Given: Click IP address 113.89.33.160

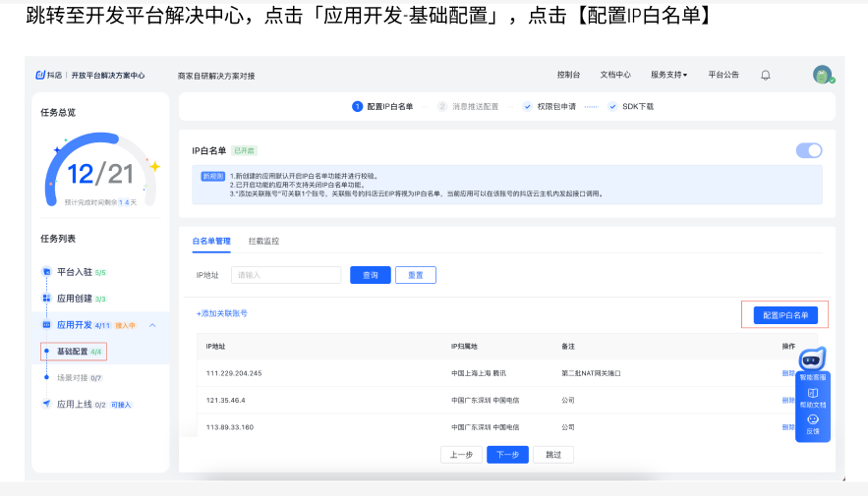Looking at the screenshot, I should click(230, 427).
